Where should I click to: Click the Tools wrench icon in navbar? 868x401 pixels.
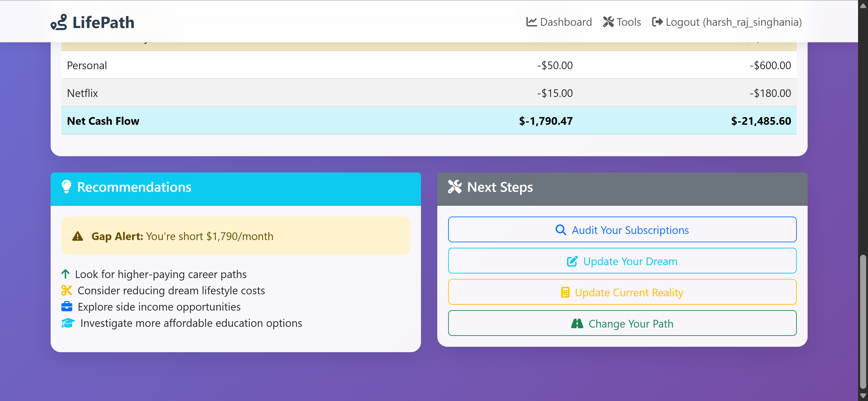[x=608, y=22]
